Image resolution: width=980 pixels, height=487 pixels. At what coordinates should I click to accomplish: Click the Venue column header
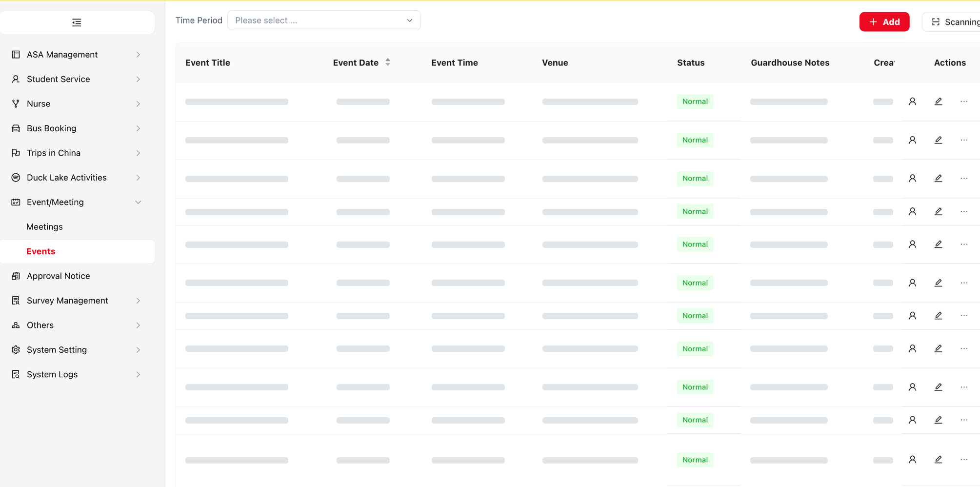click(555, 63)
